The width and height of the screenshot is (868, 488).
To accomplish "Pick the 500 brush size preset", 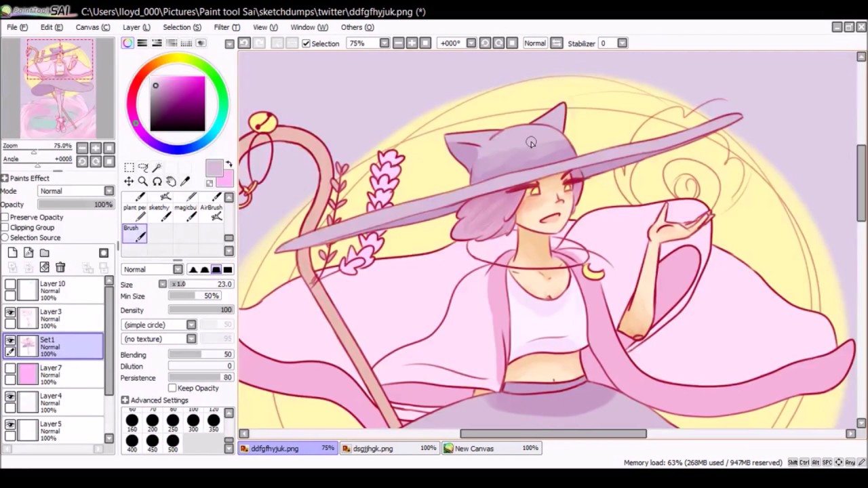I will coord(173,443).
